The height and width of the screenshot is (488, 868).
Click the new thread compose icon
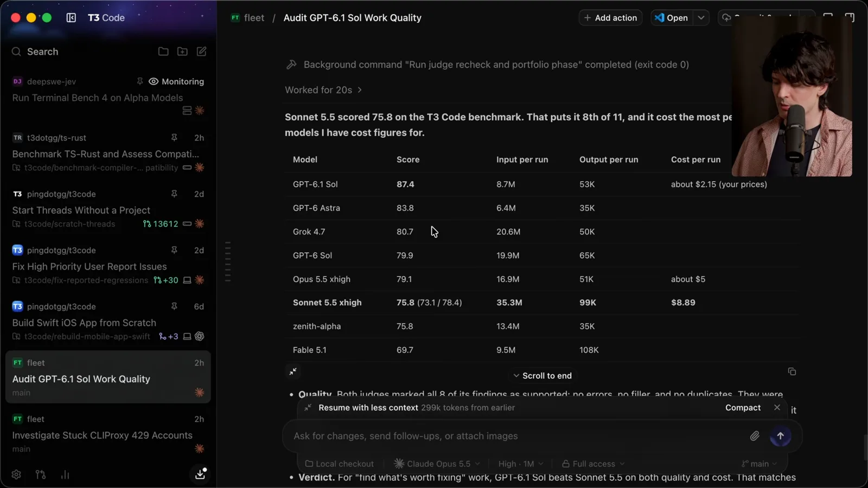[x=201, y=52]
